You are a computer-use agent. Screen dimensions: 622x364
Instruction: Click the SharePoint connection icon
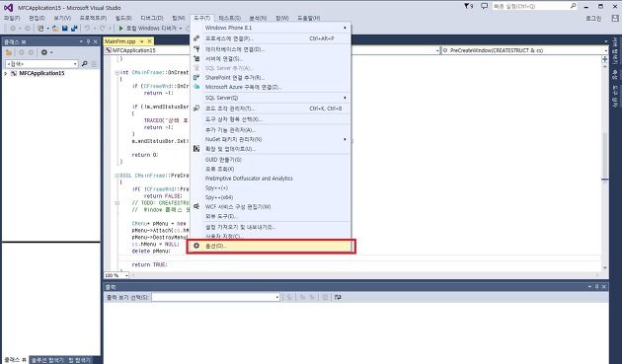tap(196, 77)
